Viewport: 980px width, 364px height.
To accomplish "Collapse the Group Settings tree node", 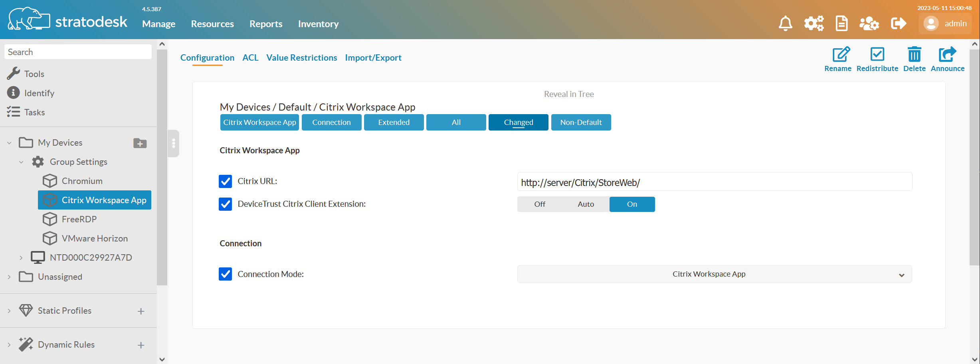I will [21, 162].
